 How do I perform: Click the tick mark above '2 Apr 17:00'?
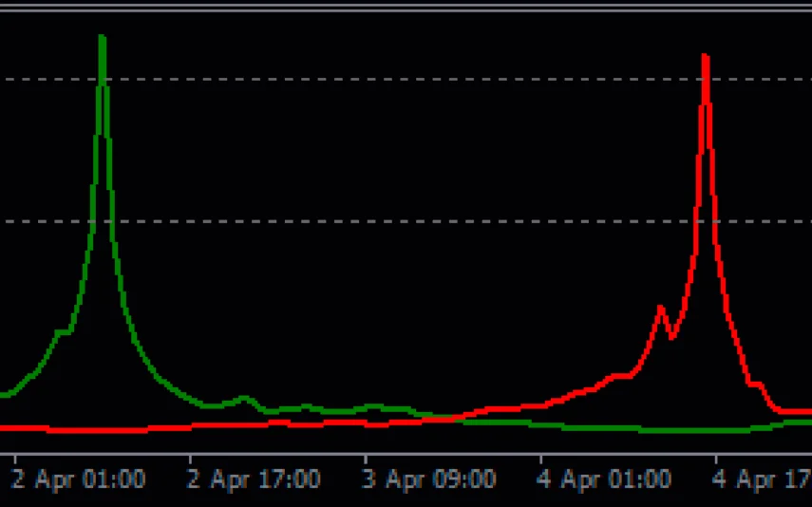(x=191, y=458)
